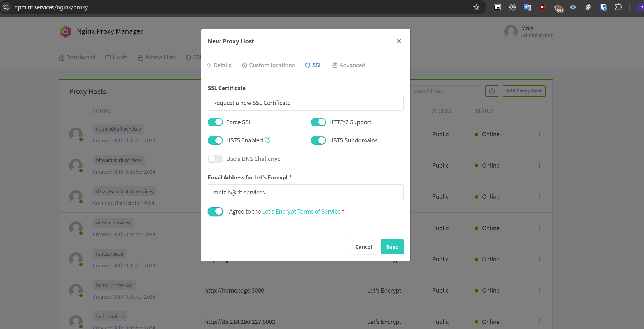Screen dimensions: 644x329
Task: Open the Moiz user account menu
Action: point(528,32)
